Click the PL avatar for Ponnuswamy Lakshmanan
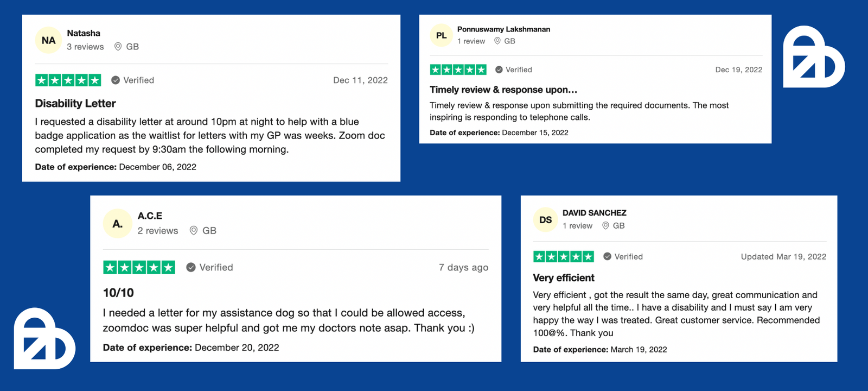The height and width of the screenshot is (391, 868). pyautogui.click(x=442, y=35)
